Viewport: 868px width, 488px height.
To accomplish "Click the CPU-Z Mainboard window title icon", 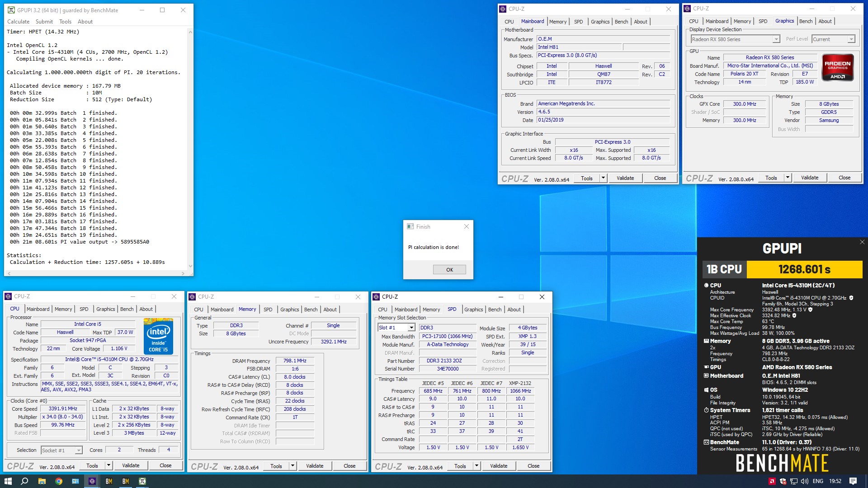I will (x=502, y=9).
